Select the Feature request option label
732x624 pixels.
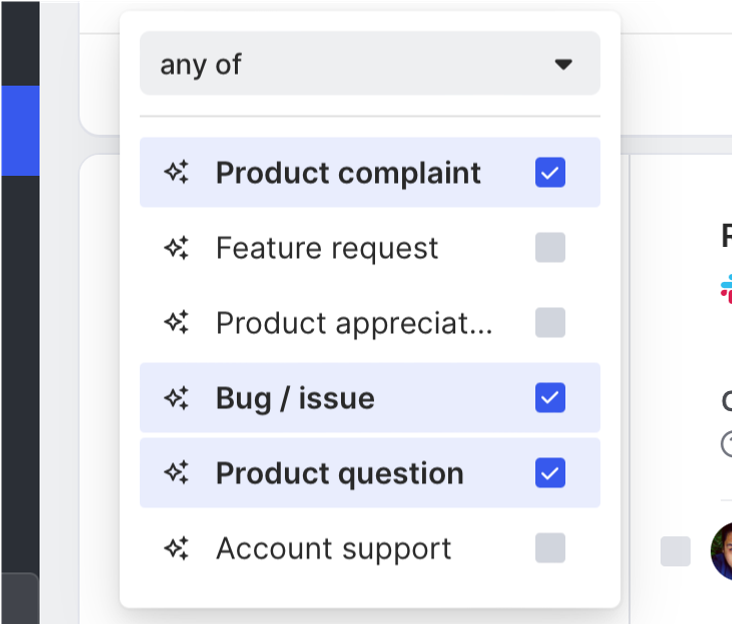(327, 248)
